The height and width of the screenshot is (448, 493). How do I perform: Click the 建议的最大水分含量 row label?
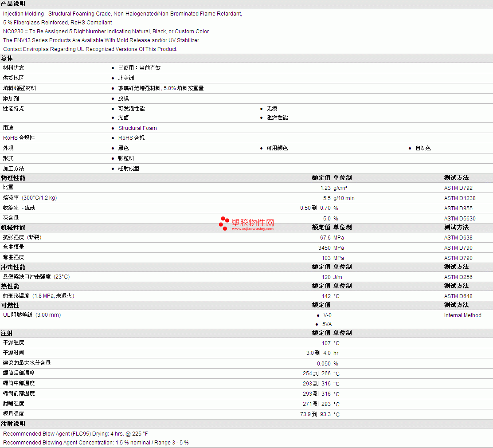coord(27,363)
